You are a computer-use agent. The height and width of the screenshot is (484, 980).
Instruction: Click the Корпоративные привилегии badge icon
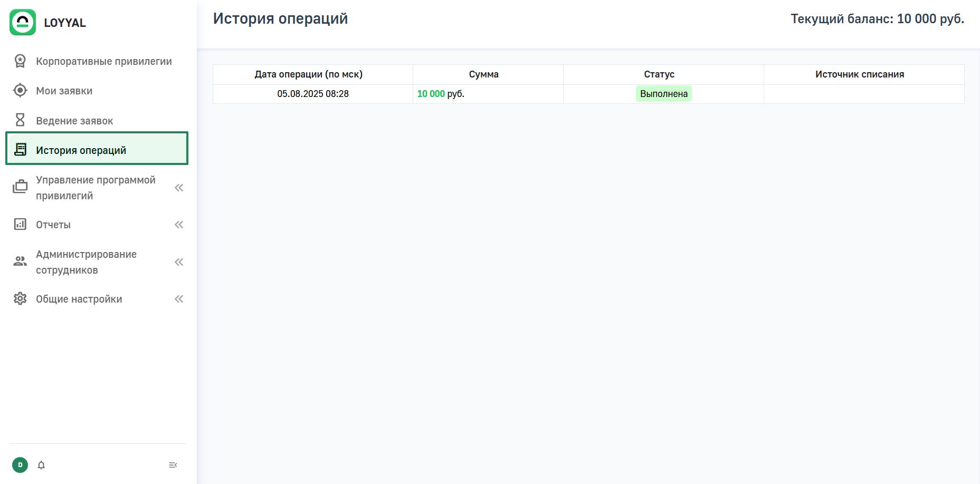coord(20,61)
